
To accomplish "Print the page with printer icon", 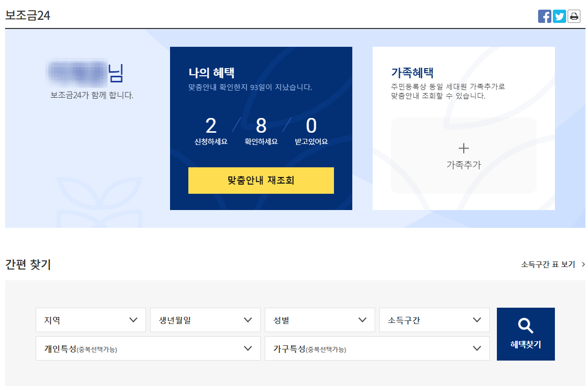I will pos(574,16).
